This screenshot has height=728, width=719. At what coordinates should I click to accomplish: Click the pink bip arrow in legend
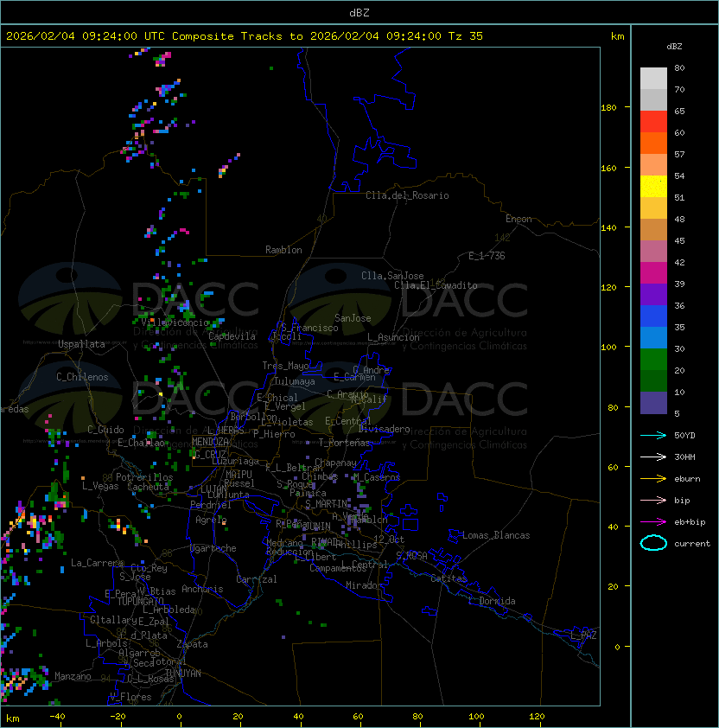(x=653, y=500)
